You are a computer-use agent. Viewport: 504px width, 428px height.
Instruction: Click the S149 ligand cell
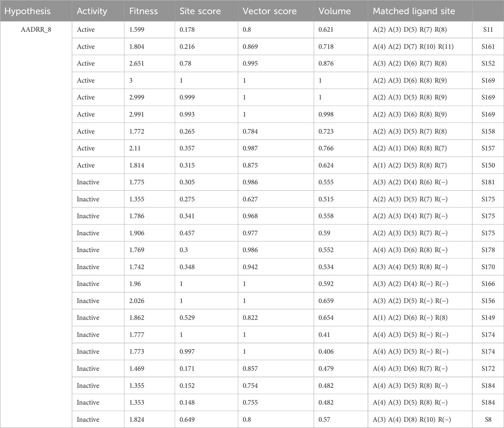click(488, 318)
